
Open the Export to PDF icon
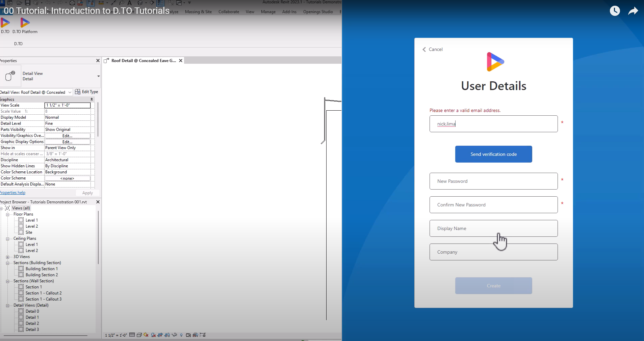pos(80,3)
